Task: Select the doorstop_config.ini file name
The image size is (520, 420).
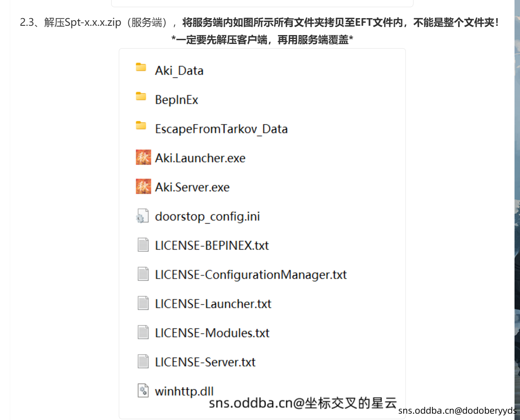Action: 208,217
